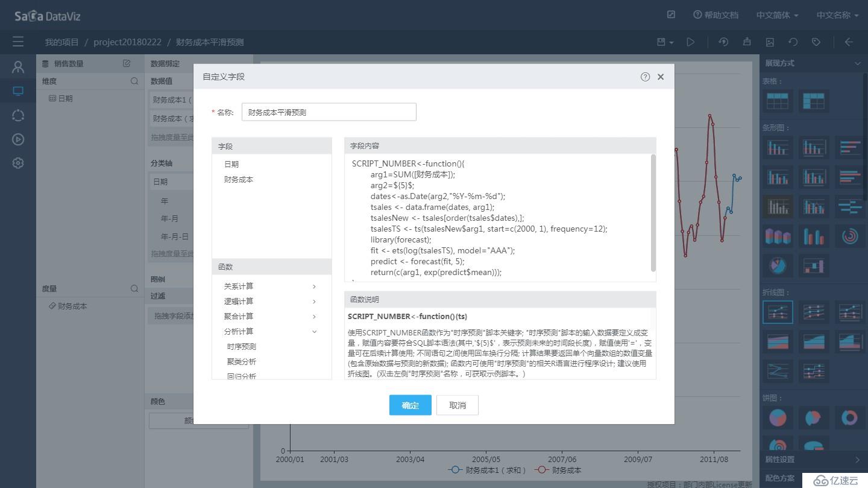Viewport: 868px width, 488px height.
Task: Click 年-月-日 in the category axis list
Action: pos(174,236)
